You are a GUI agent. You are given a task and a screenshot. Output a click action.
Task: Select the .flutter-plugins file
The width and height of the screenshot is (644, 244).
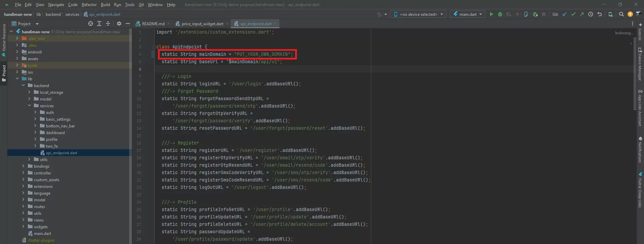click(x=41, y=240)
